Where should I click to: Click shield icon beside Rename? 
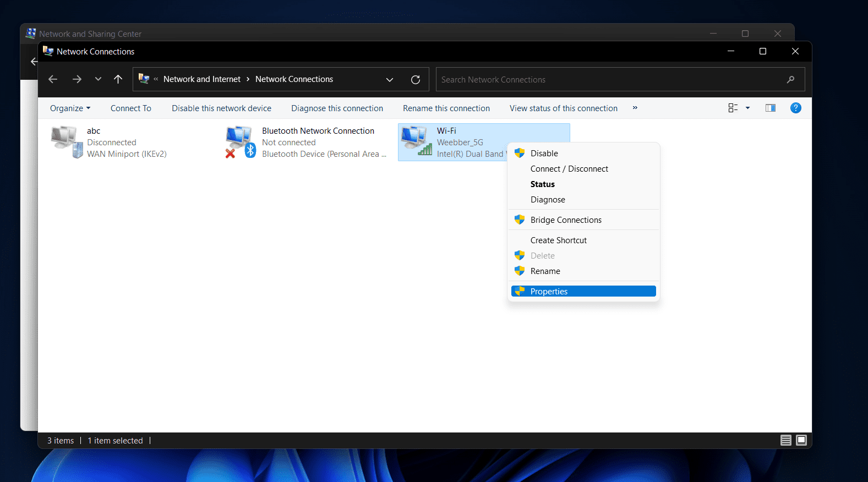520,271
